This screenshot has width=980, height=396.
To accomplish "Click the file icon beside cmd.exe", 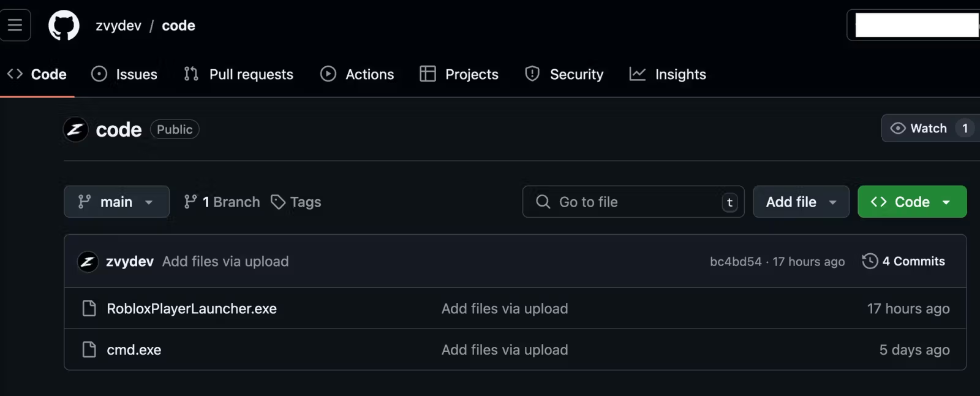I will click(89, 349).
